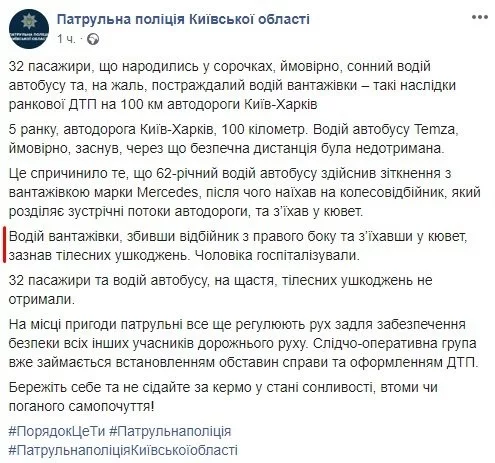Open the Патрульна поліція Київської області page
The width and height of the screenshot is (495, 463).
click(183, 19)
